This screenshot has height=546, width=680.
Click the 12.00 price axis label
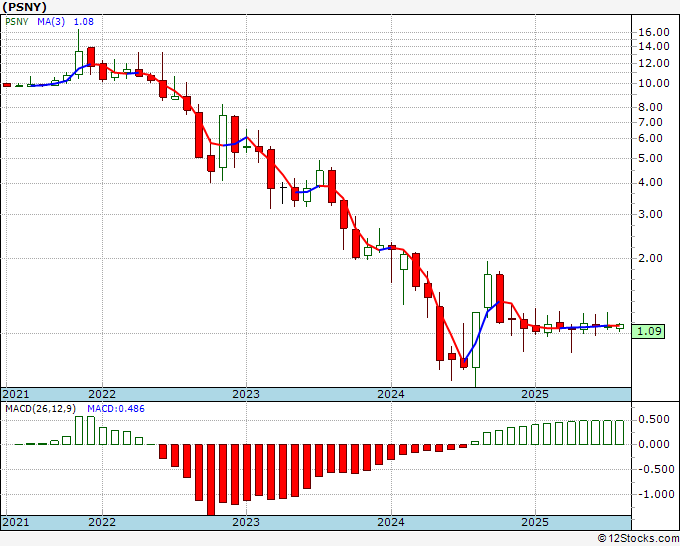[x=654, y=63]
